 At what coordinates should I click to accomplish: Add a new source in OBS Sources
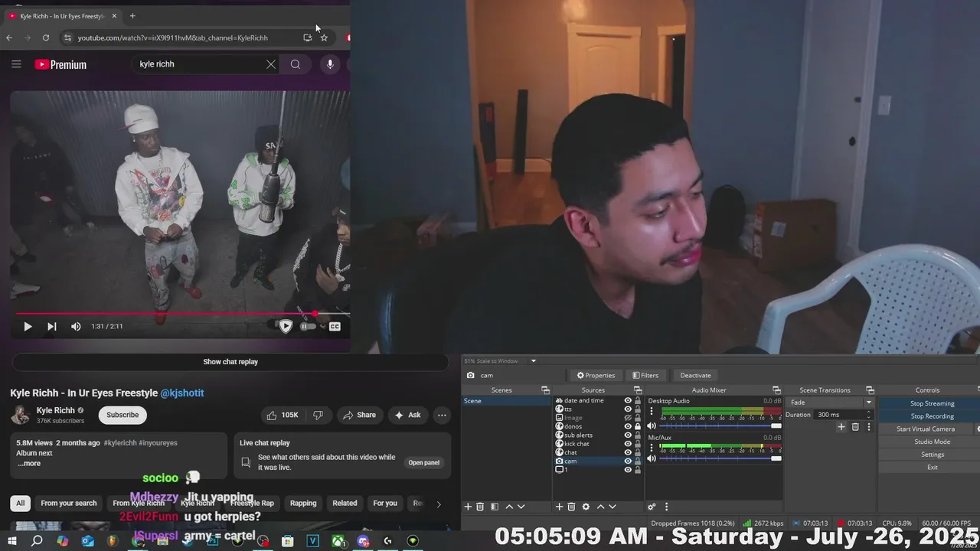coord(559,507)
